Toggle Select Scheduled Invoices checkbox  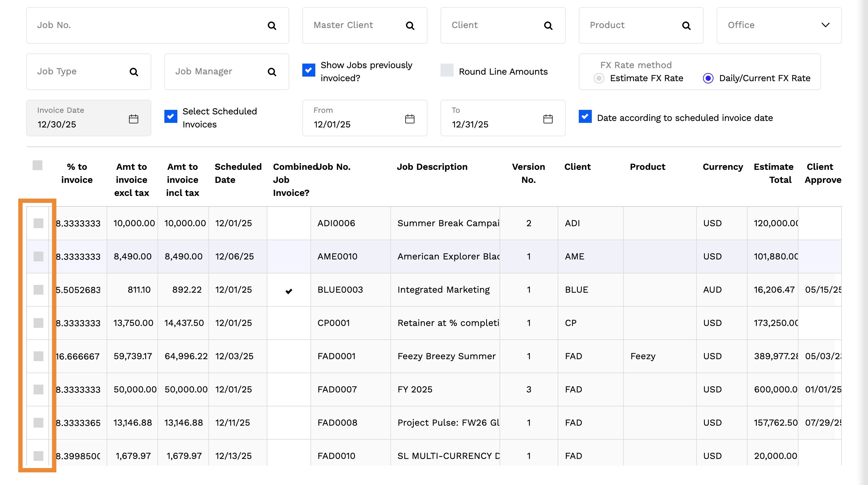pos(171,117)
